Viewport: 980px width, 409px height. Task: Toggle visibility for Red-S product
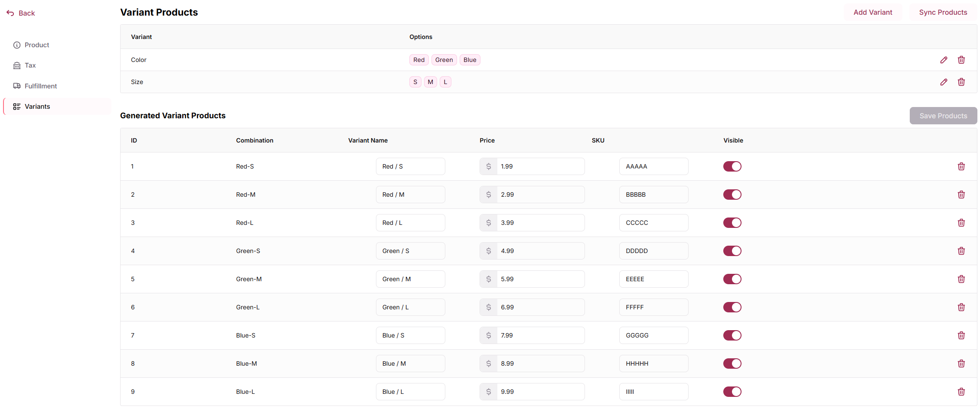[732, 166]
